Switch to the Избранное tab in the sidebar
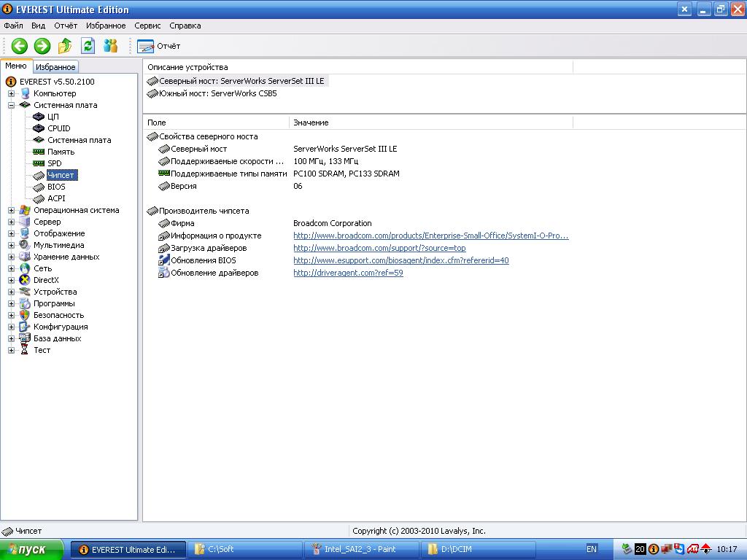The width and height of the screenshot is (747, 560). point(55,67)
